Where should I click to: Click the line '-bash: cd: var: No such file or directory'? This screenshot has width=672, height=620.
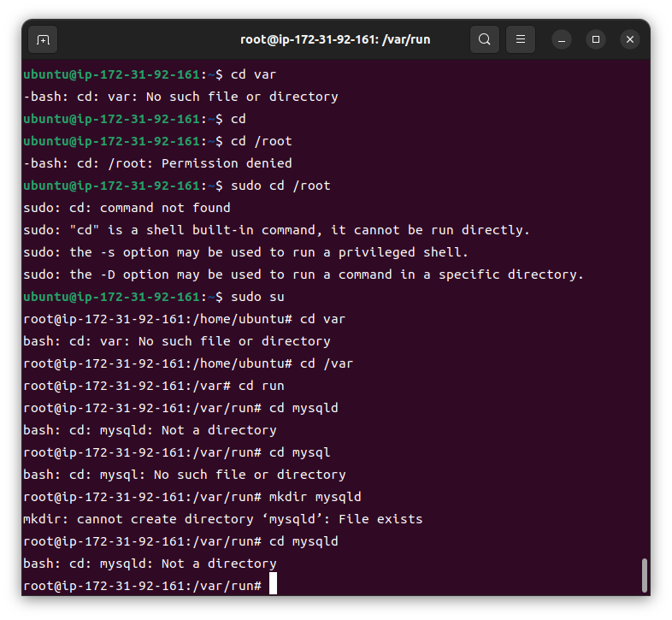(x=181, y=97)
